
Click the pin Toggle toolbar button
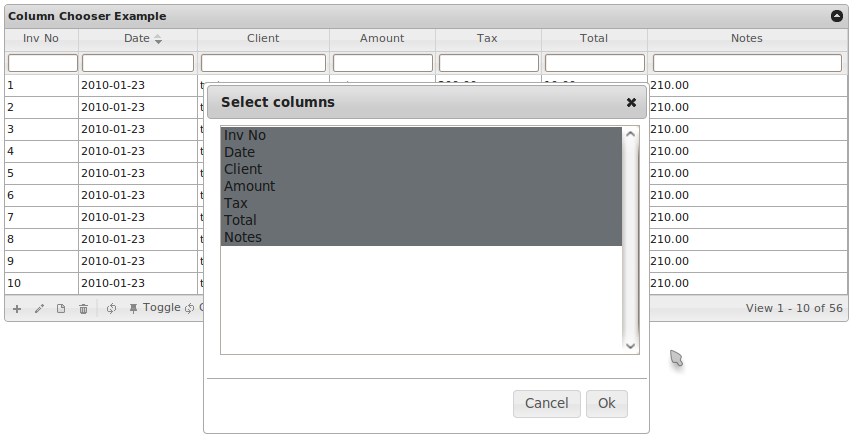point(155,308)
